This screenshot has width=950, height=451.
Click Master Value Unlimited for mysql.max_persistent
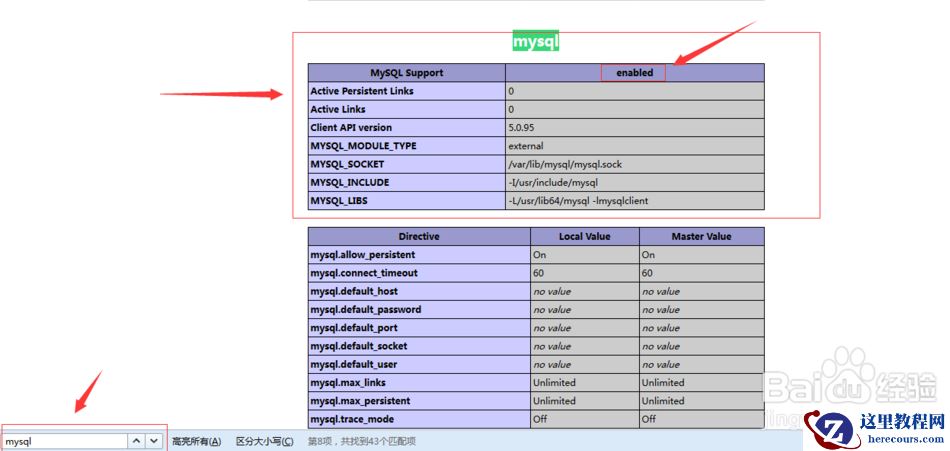pos(663,401)
